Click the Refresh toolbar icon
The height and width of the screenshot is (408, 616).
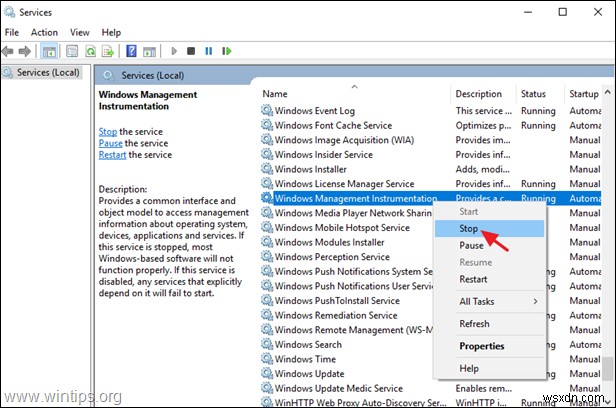(x=91, y=51)
